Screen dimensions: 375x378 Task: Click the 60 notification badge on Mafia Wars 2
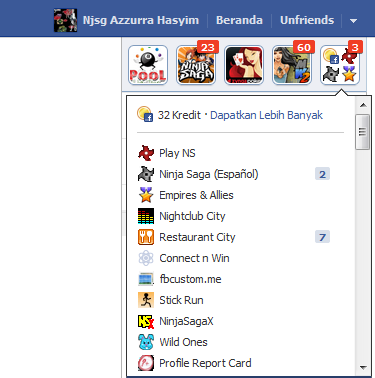coord(304,47)
